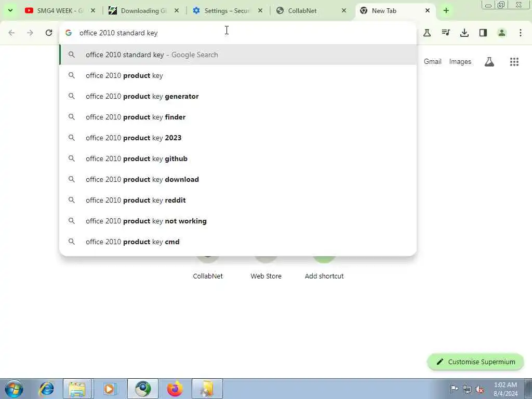Click the address bar search text
The image size is (532, 399).
click(x=118, y=33)
